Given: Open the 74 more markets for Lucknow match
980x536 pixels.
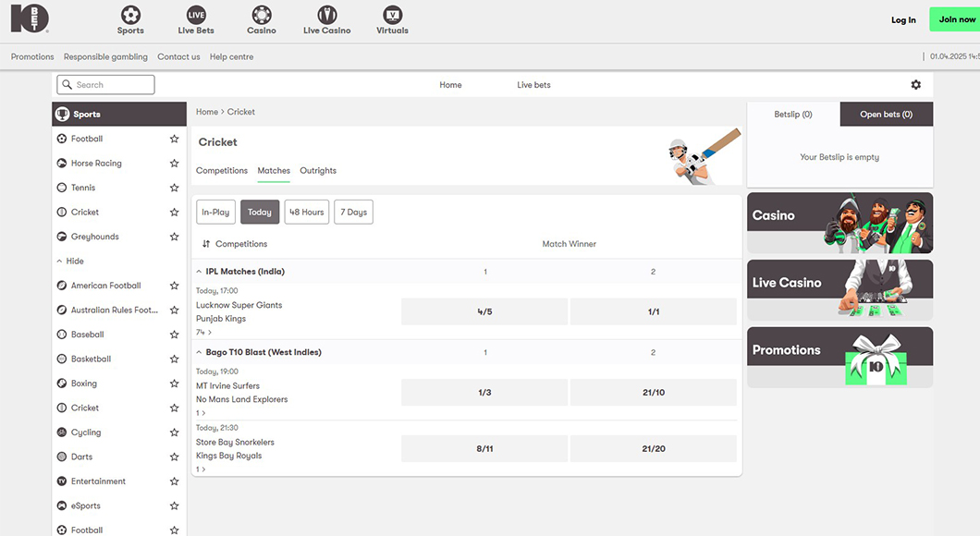Looking at the screenshot, I should click(203, 333).
